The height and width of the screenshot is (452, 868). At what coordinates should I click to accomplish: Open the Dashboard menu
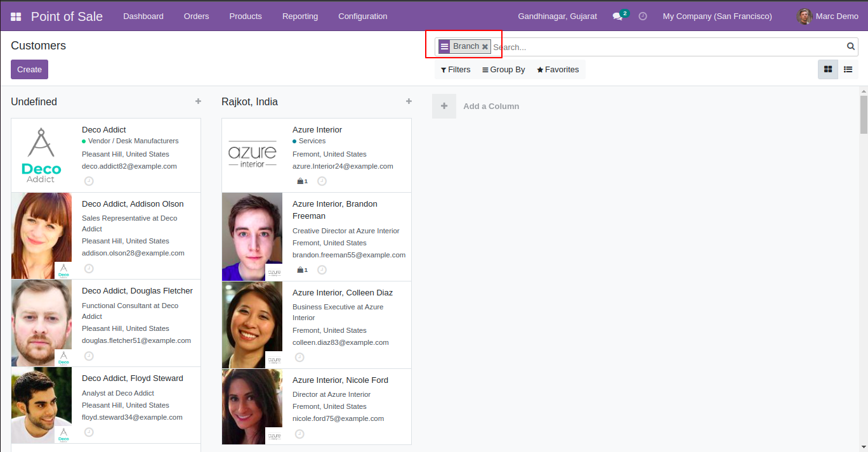(x=143, y=16)
